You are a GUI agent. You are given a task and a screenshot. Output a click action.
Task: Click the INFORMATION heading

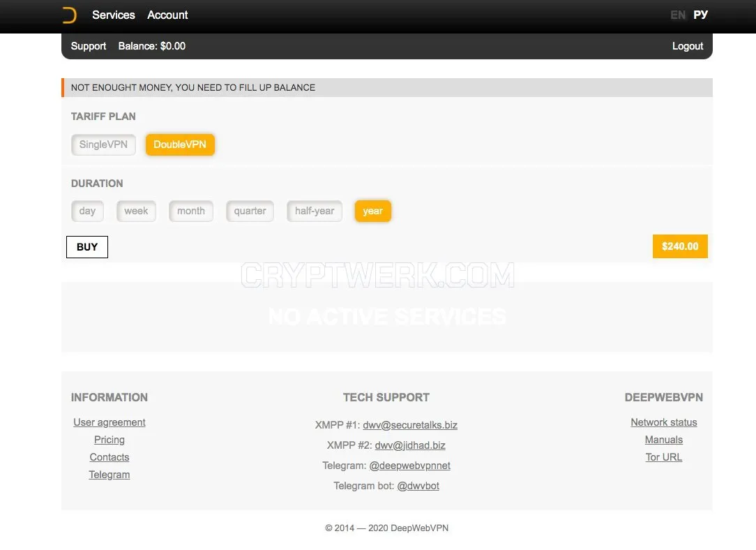109,398
